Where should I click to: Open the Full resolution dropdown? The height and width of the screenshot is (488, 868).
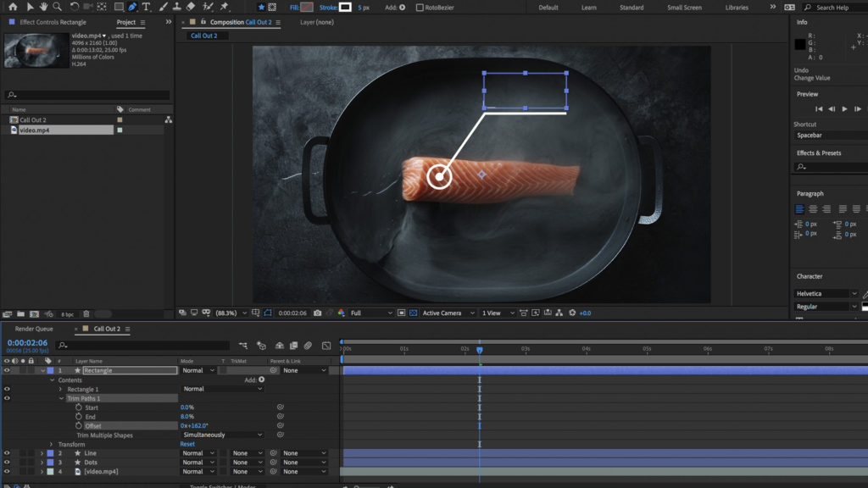tap(371, 313)
